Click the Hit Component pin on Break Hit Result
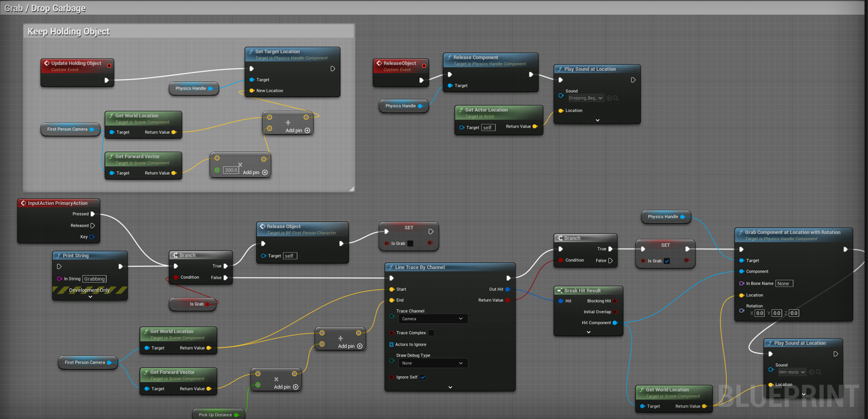 click(615, 323)
